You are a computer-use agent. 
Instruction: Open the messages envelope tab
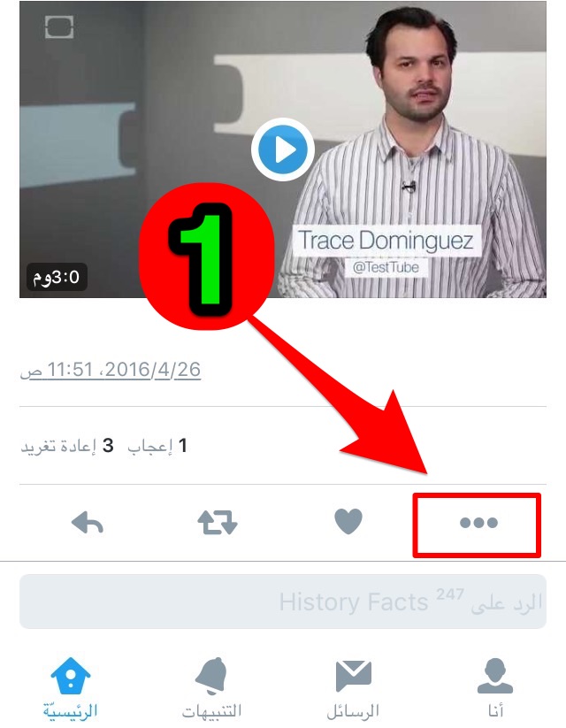pos(353,676)
